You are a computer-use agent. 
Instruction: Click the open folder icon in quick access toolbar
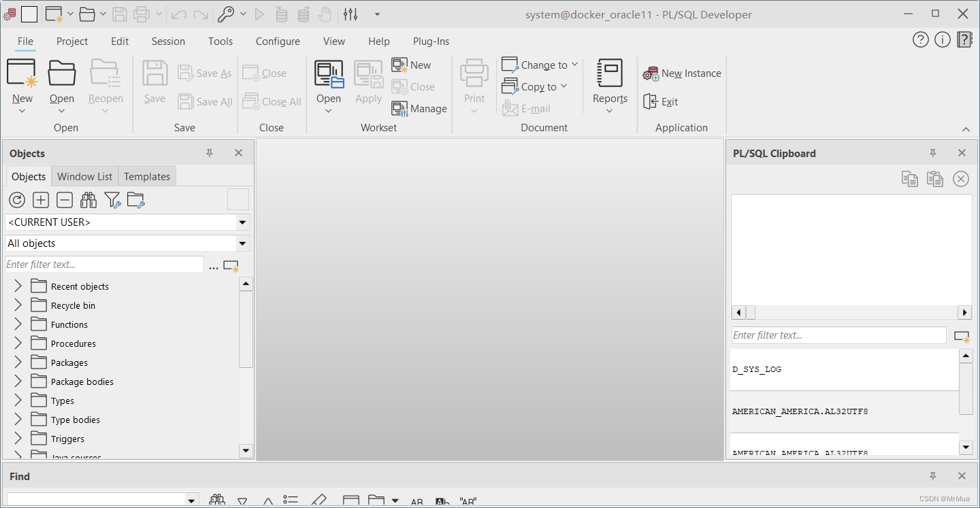click(x=86, y=14)
